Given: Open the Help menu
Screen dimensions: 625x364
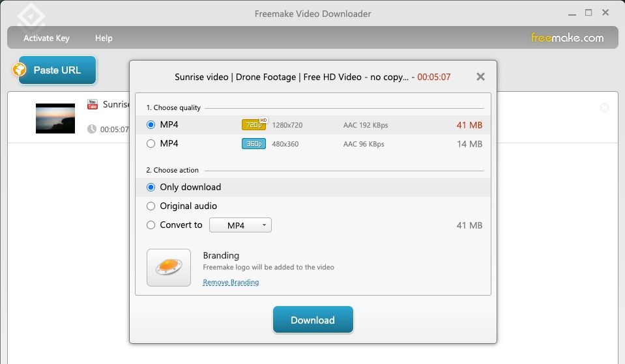Looking at the screenshot, I should click(x=104, y=38).
